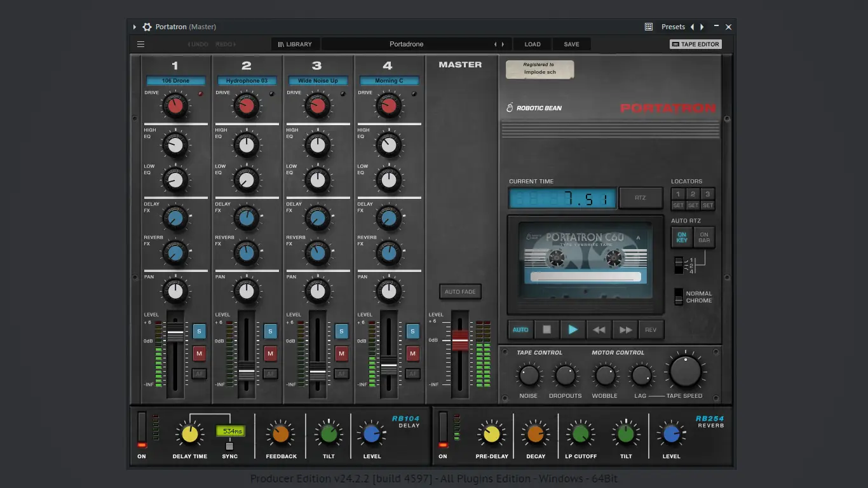Open the TAPE EDITOR view

(695, 44)
